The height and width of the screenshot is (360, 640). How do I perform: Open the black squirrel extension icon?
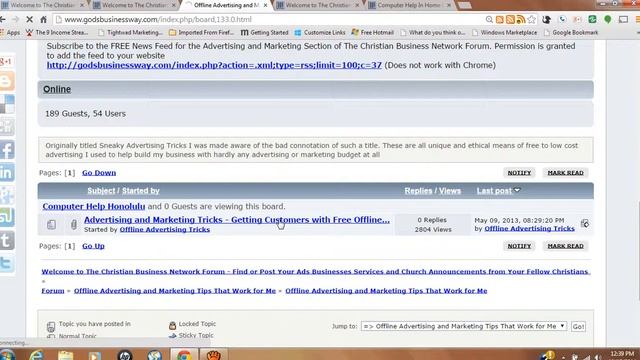[x=547, y=19]
